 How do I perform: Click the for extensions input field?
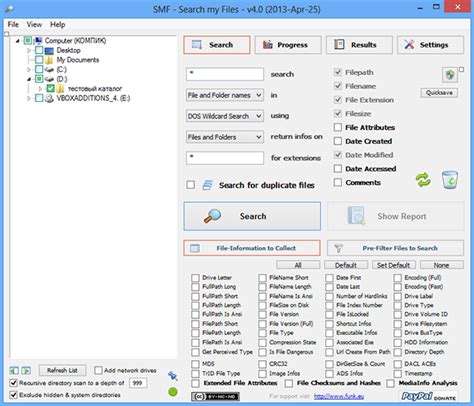[225, 158]
